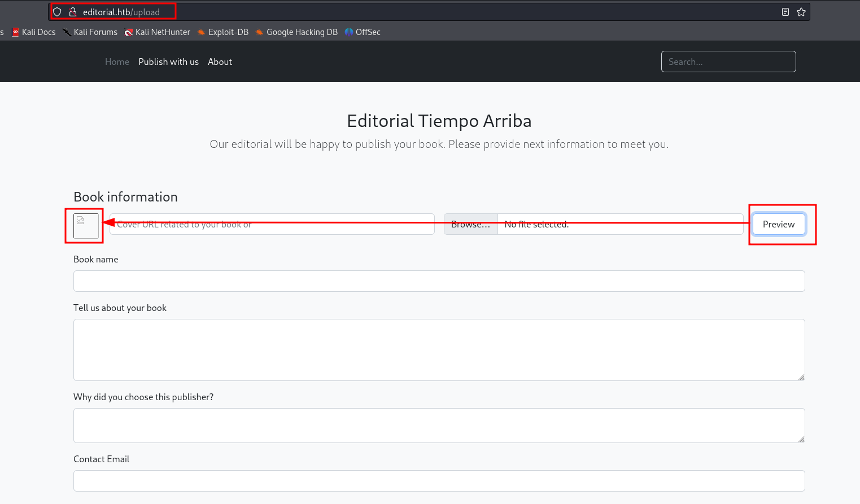The image size is (860, 504).
Task: Click the shield tracking protection icon
Action: pos(57,12)
